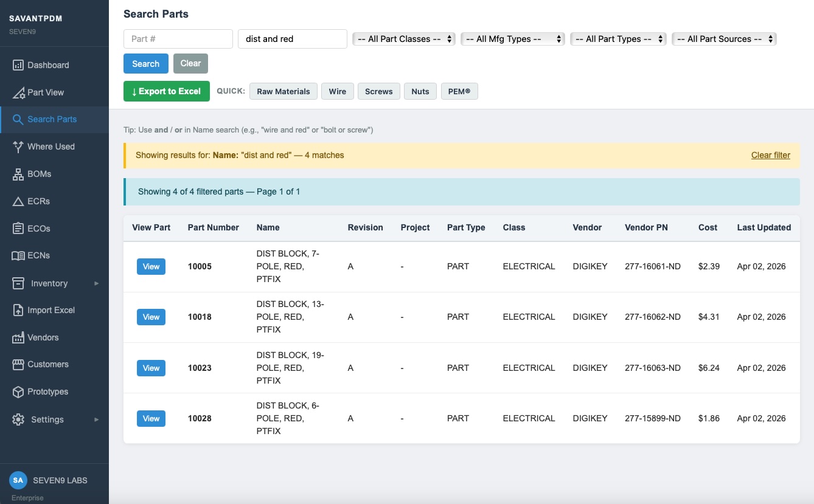Click the Import Excel file icon
The image size is (814, 504).
point(18,310)
